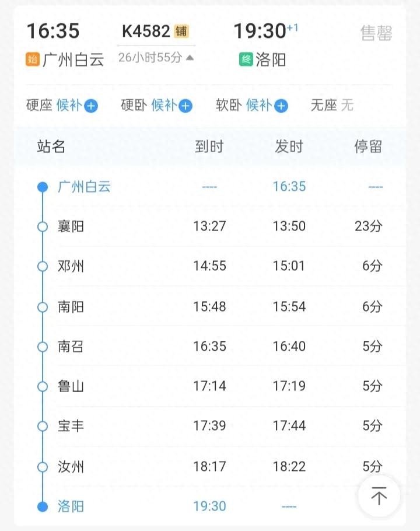Tap the 广州白云 timeline dot
Screen dimensions: 420x531
pos(42,187)
